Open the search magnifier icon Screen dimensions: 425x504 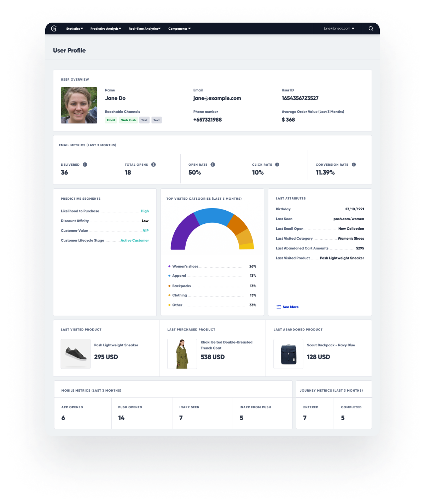[371, 29]
